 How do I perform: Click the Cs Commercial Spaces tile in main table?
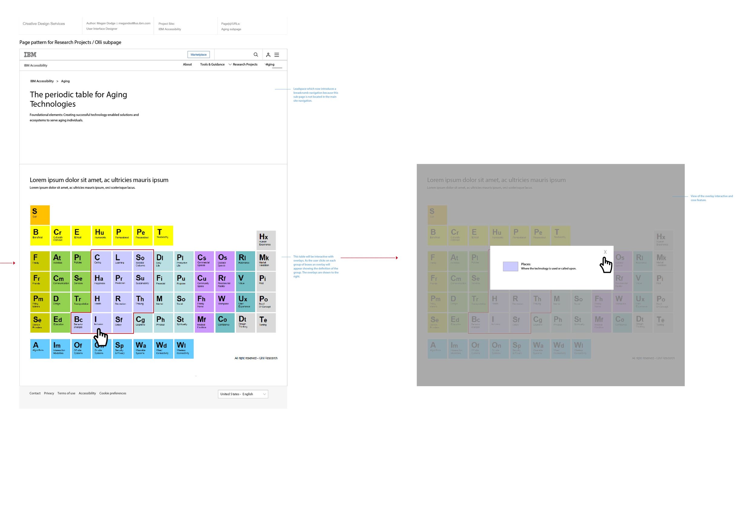(204, 261)
